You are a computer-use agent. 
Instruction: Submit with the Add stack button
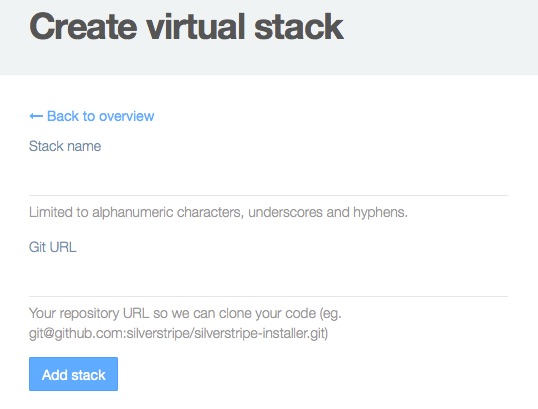(x=73, y=374)
